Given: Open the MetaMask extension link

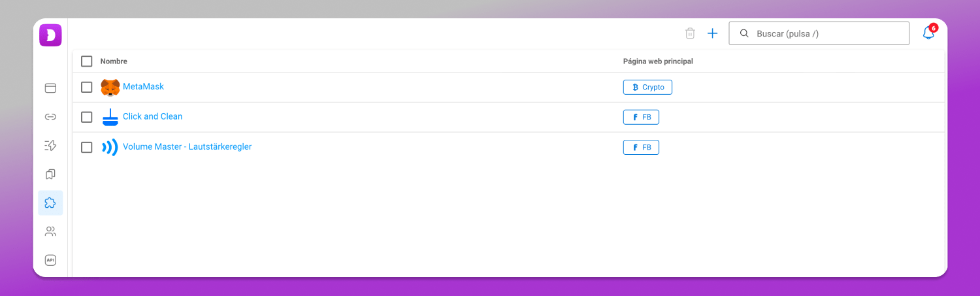Looking at the screenshot, I should tap(143, 87).
